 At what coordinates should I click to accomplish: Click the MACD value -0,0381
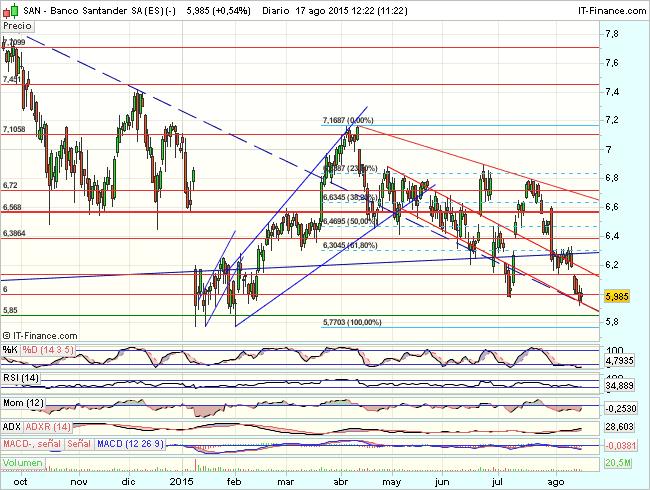620,446
